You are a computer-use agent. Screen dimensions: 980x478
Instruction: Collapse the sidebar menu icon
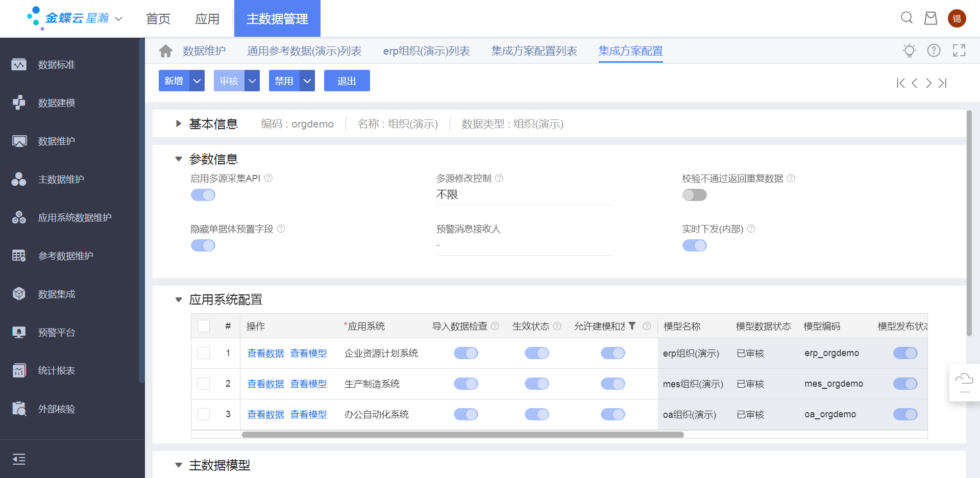coord(19,459)
